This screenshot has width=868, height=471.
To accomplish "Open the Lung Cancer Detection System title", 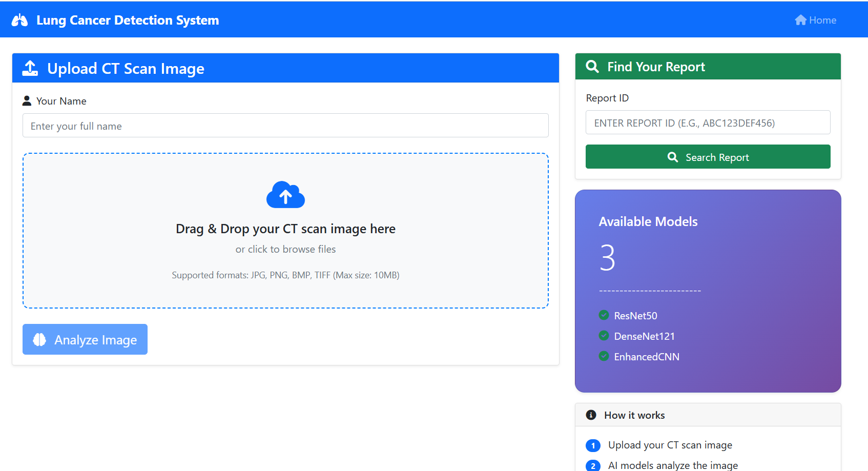I will click(x=128, y=20).
